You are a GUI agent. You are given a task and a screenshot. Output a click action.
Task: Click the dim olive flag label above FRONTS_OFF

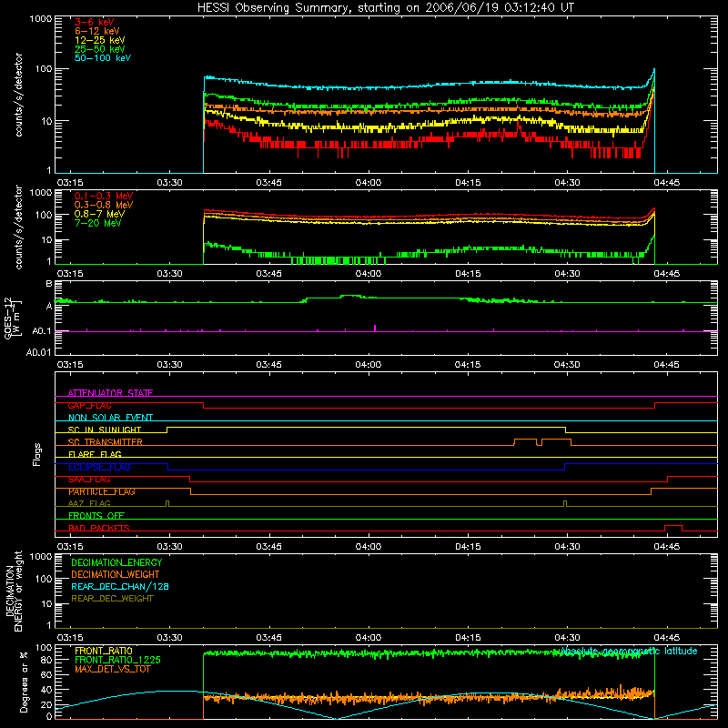[89, 503]
